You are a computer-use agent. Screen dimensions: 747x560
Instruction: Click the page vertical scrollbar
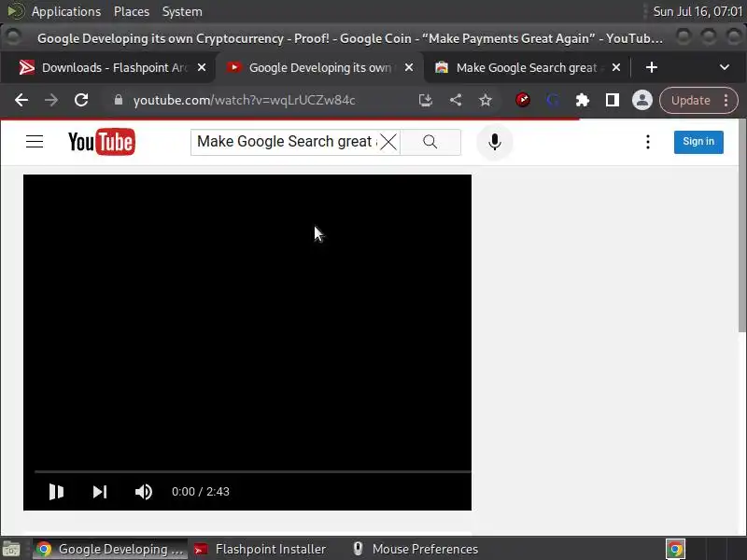pyautogui.click(x=741, y=224)
